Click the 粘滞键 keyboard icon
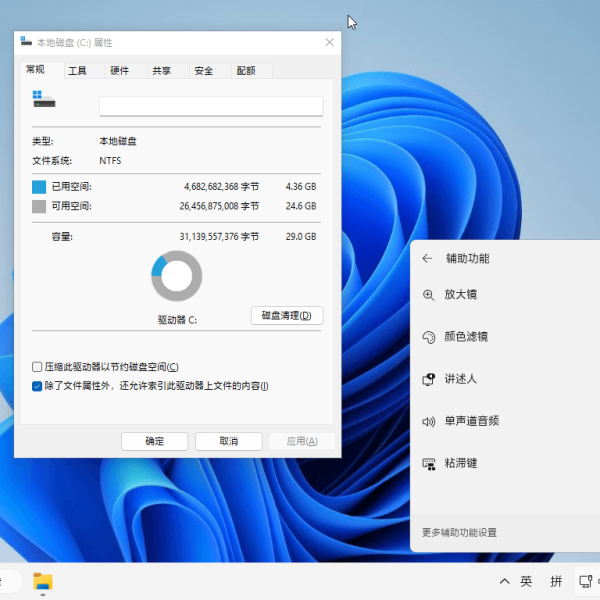Screen dimensions: 600x600 click(429, 464)
